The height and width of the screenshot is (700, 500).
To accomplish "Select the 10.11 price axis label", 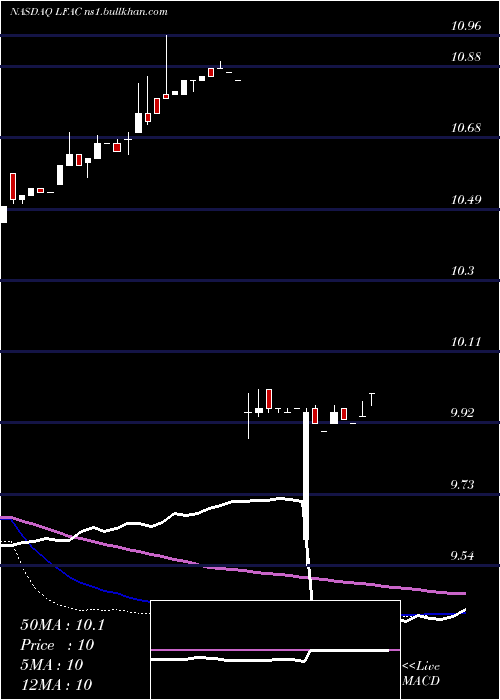I will click(466, 342).
